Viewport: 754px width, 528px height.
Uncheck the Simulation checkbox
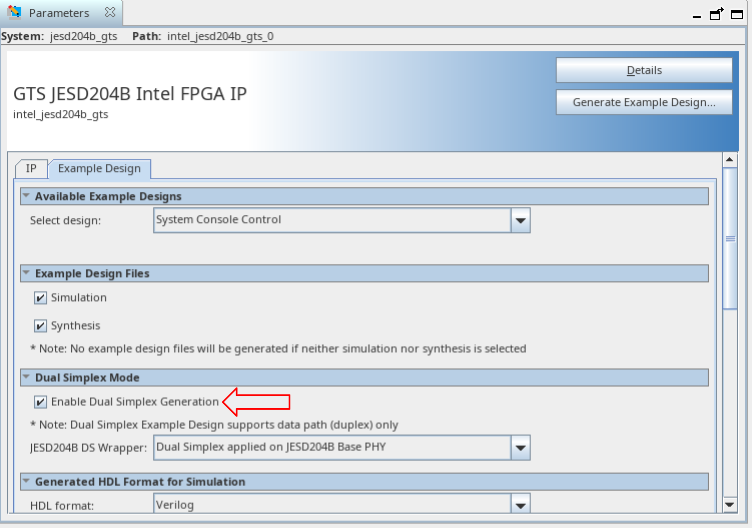click(40, 298)
